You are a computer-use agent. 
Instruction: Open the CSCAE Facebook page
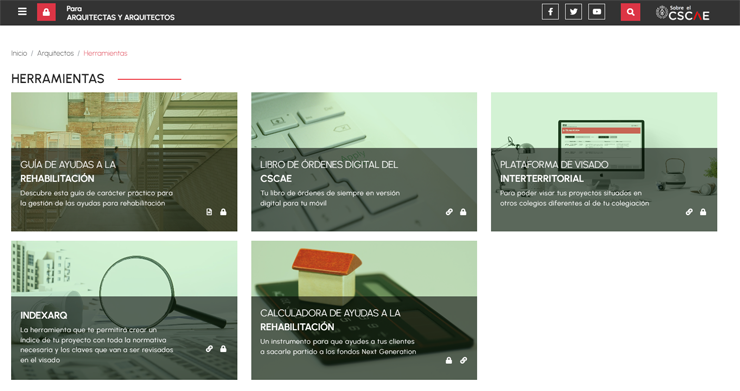tap(550, 12)
